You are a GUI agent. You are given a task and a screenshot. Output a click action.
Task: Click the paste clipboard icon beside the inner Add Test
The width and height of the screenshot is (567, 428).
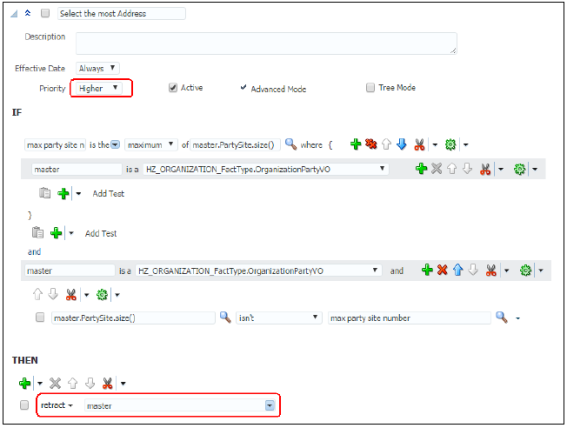click(x=45, y=193)
